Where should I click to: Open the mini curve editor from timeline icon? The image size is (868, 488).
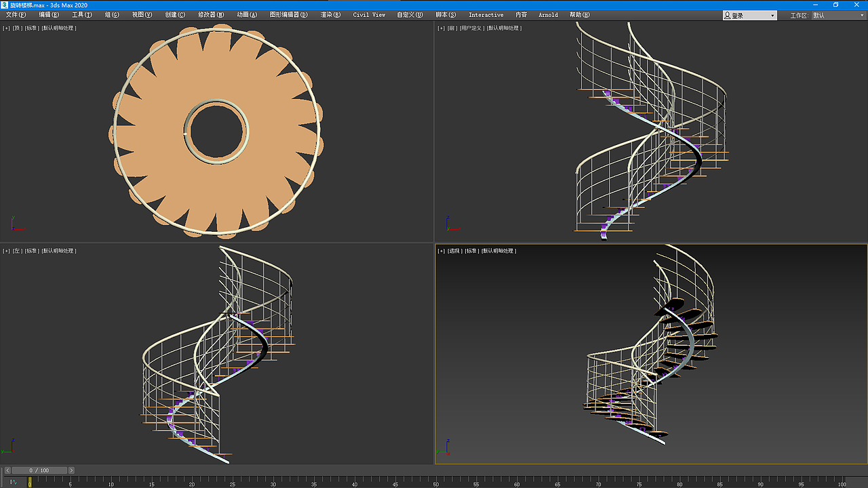13,482
